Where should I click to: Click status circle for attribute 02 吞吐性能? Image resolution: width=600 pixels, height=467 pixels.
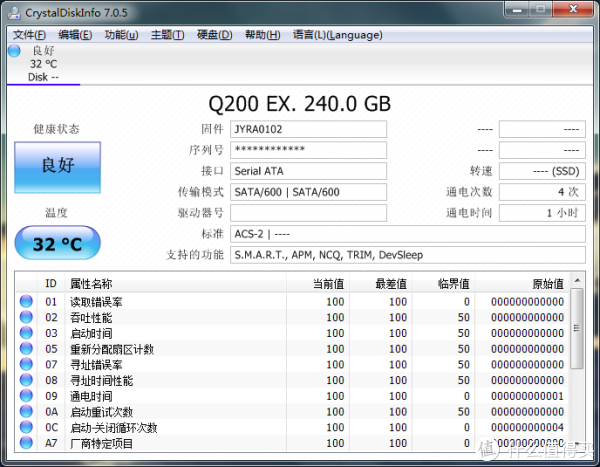26,317
